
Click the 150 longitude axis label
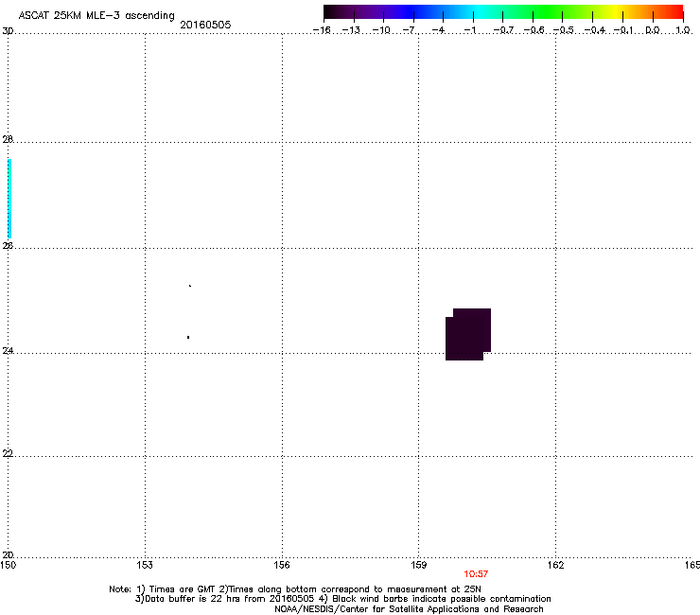click(8, 565)
